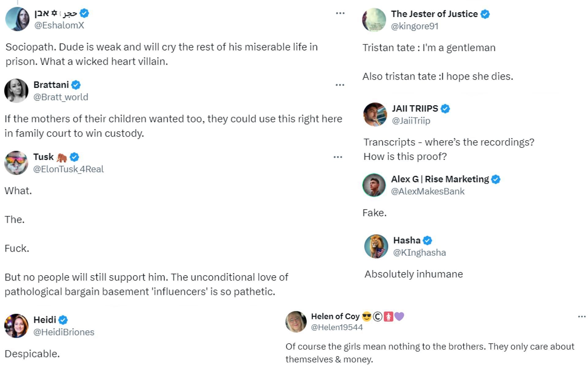Click the verified badge next to Brattani
The image size is (588, 368).
pos(76,85)
